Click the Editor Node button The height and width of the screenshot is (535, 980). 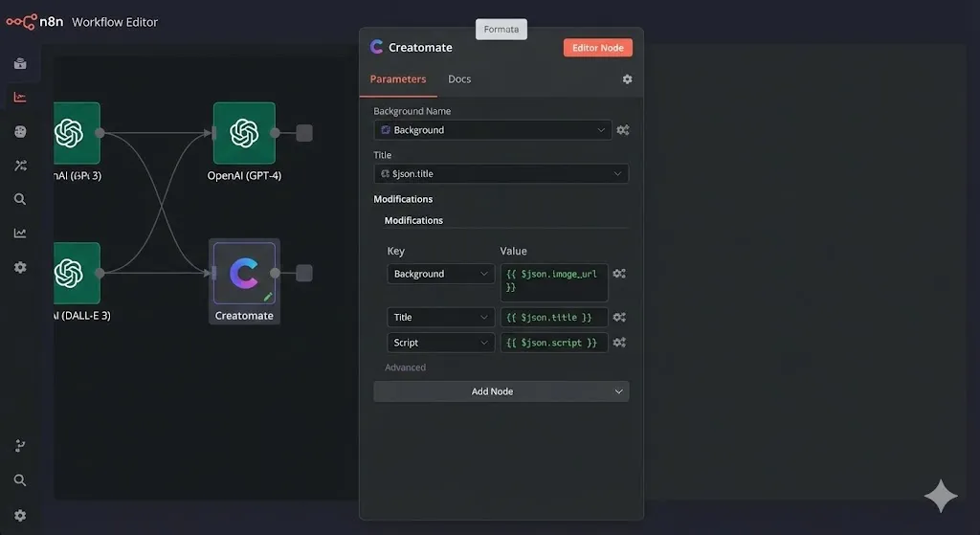tap(598, 48)
